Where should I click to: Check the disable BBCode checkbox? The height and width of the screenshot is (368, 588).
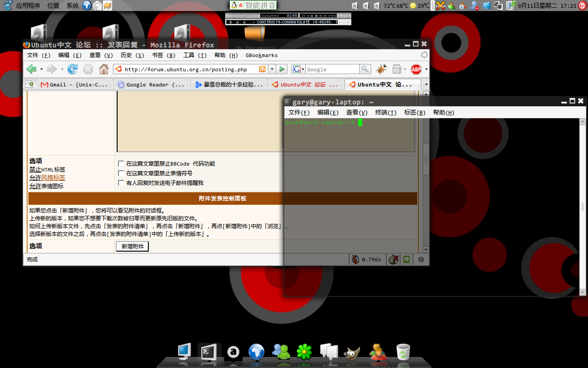pos(121,164)
